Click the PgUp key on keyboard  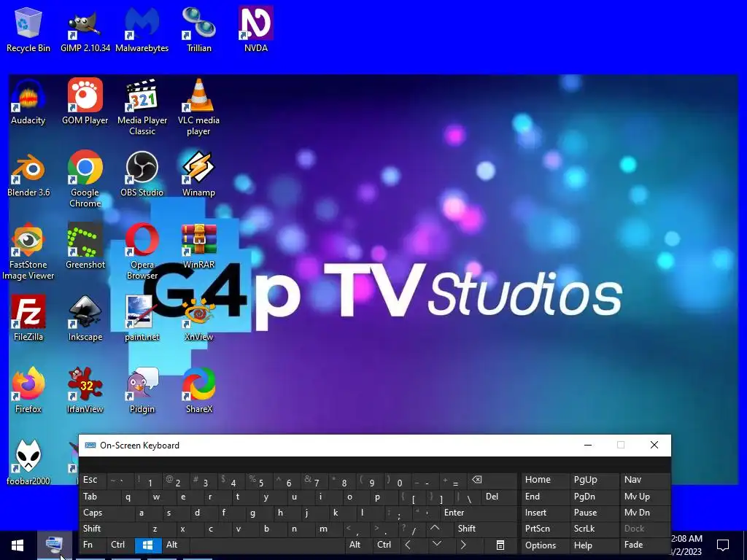click(x=593, y=481)
